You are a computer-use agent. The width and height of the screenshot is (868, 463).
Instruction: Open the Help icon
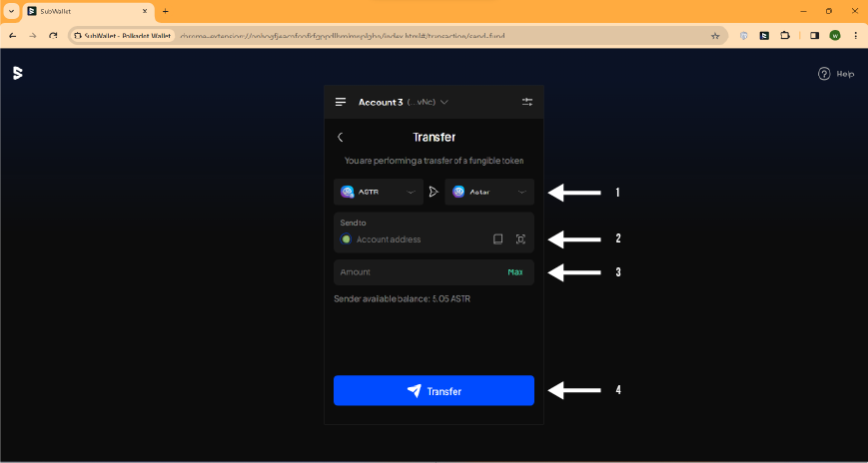[824, 74]
